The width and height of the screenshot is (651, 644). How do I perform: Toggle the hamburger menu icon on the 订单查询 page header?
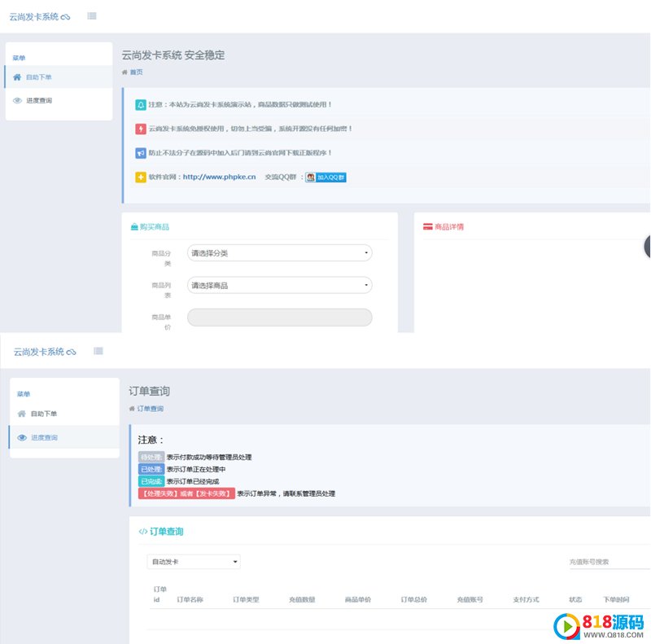coord(98,351)
